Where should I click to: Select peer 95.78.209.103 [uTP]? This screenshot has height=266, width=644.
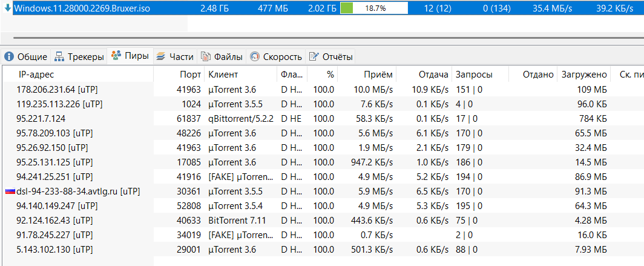tap(54, 133)
